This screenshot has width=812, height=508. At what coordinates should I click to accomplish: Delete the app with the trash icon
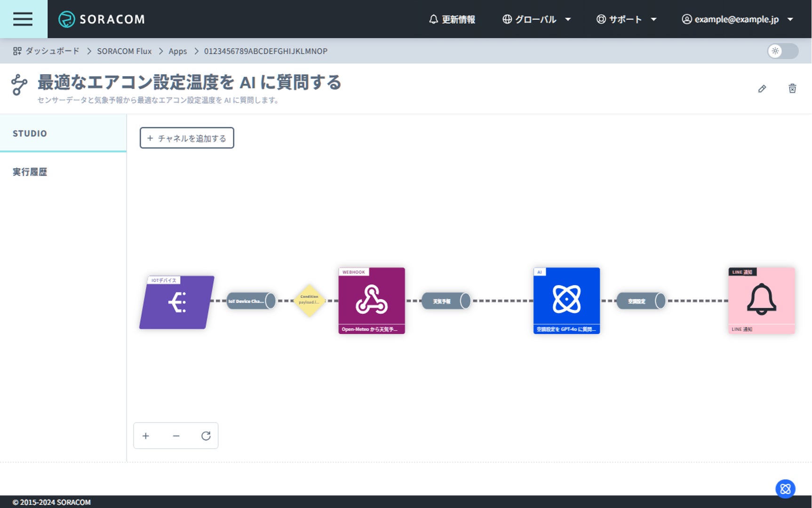(792, 89)
